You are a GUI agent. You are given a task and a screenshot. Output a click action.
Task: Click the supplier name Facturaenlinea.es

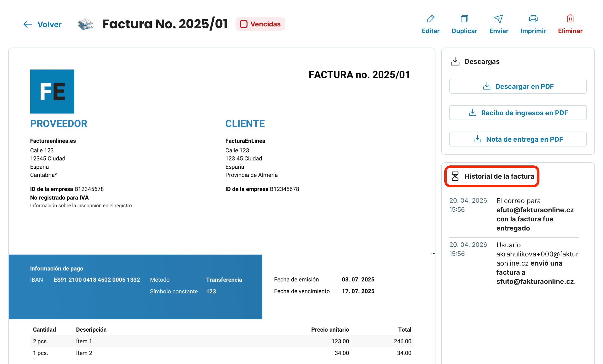point(53,141)
